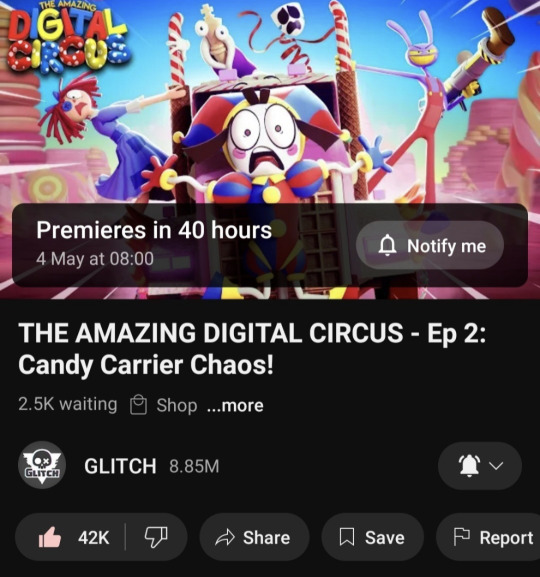The image size is (540, 577).
Task: Click the thumbs down dislike icon
Action: (156, 537)
